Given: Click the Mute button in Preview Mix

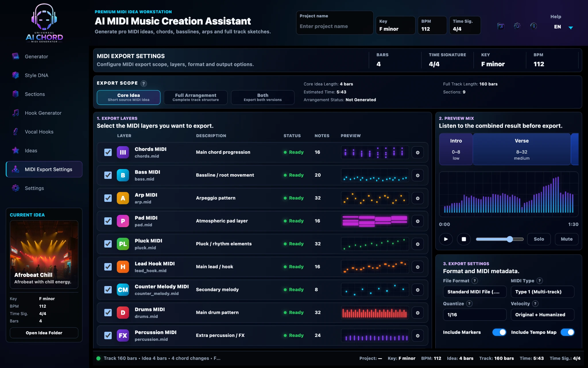Looking at the screenshot, I should (566, 239).
